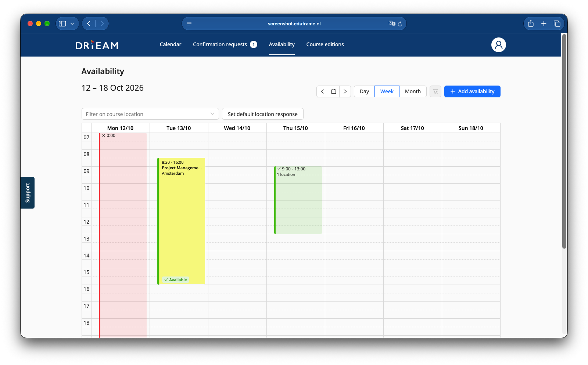Click the Sun 18/10 column header
588x365 pixels.
click(471, 128)
